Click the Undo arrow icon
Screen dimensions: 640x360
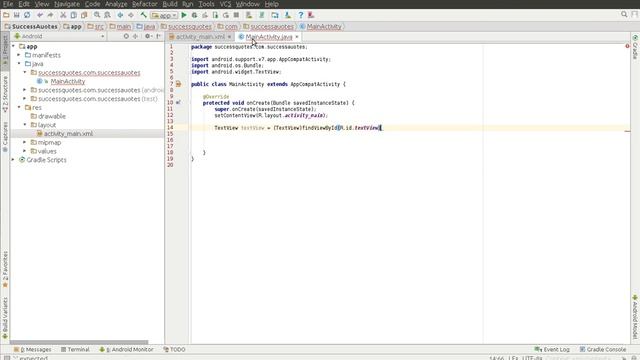pos(40,15)
